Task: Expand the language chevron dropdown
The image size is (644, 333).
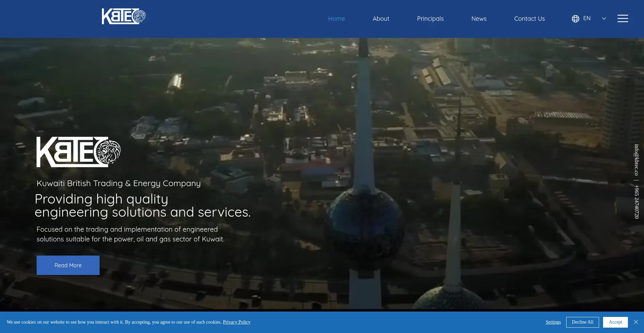Action: (x=604, y=19)
